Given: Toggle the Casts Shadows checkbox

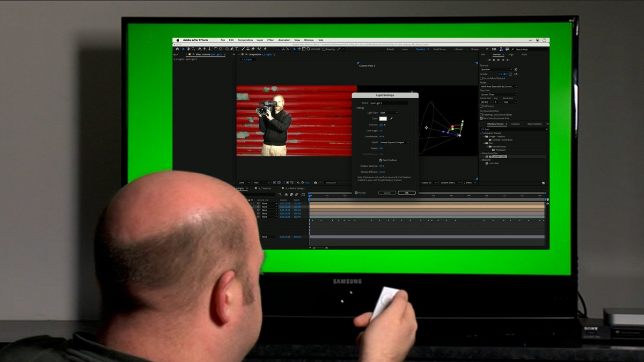Looking at the screenshot, I should point(381,160).
